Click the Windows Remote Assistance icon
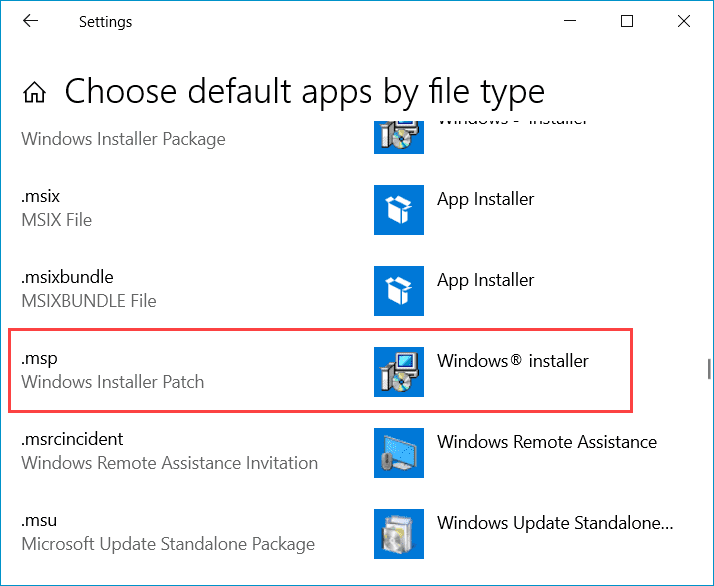The height and width of the screenshot is (586, 714). [398, 453]
